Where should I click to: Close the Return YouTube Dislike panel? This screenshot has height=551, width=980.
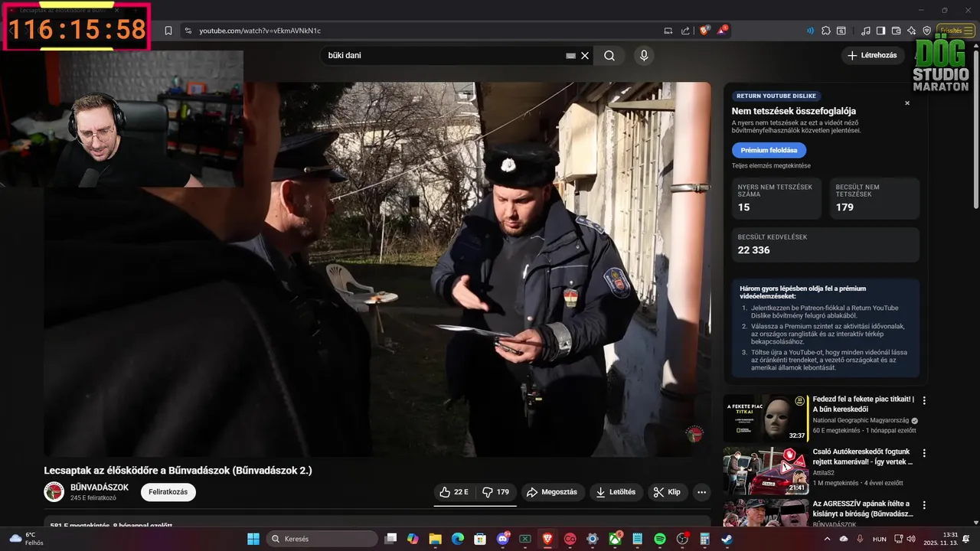(907, 103)
